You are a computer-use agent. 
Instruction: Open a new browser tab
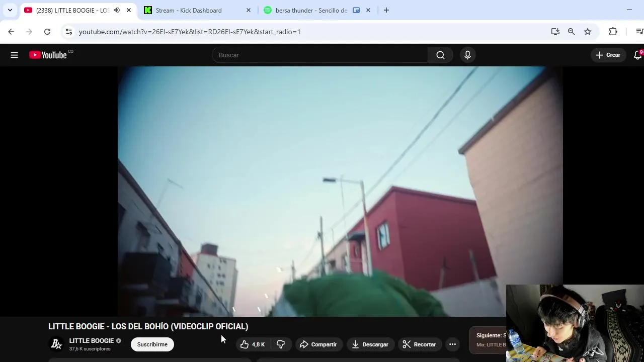(386, 10)
